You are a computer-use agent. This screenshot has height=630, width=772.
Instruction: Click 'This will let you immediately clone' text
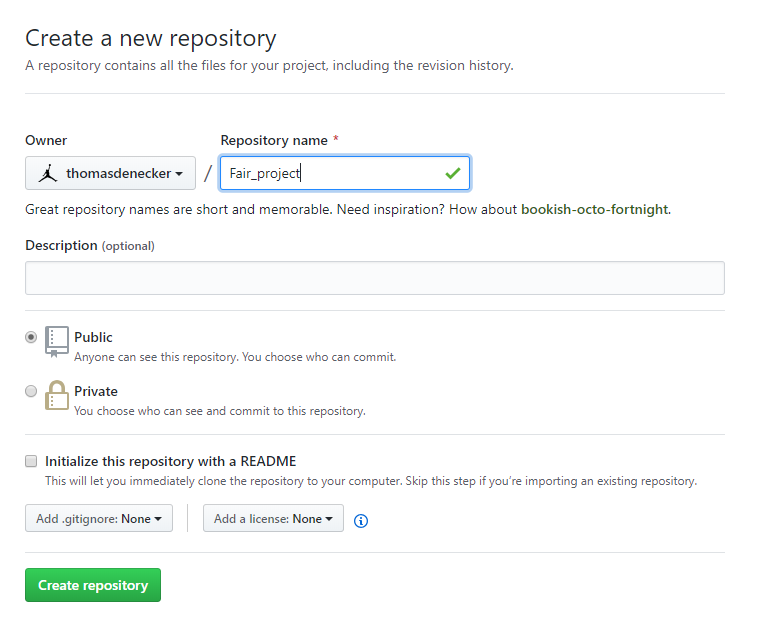[x=371, y=481]
